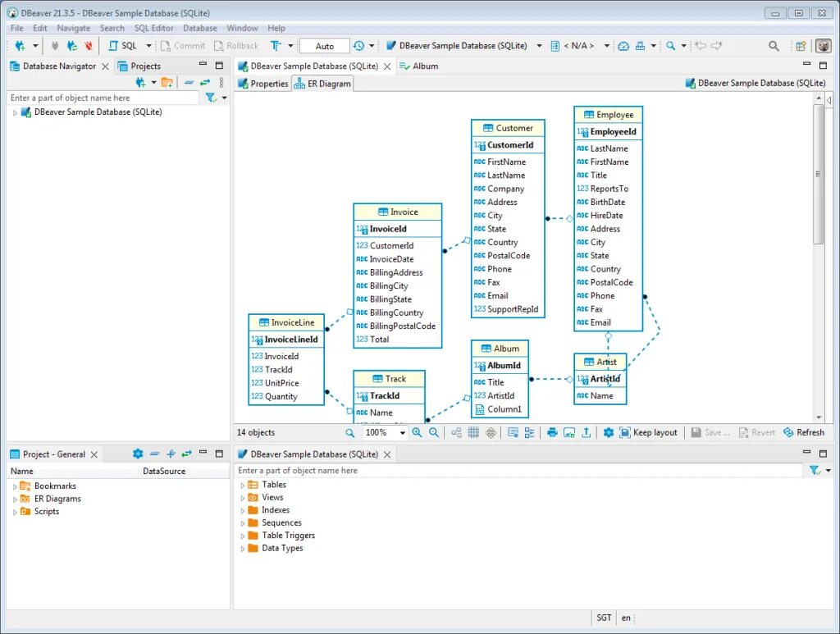Expand the Scripts folder in Project panel
This screenshot has height=634, width=840.
[15, 512]
